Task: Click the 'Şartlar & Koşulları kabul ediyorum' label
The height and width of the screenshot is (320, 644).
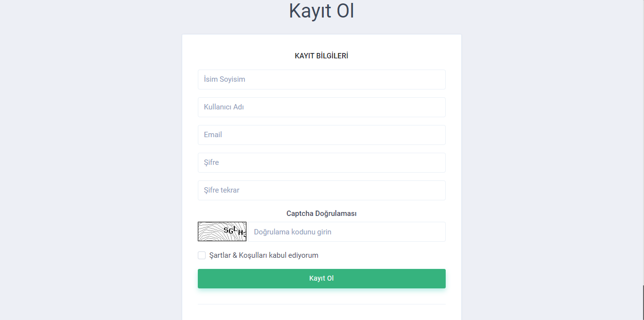Action: 263,255
